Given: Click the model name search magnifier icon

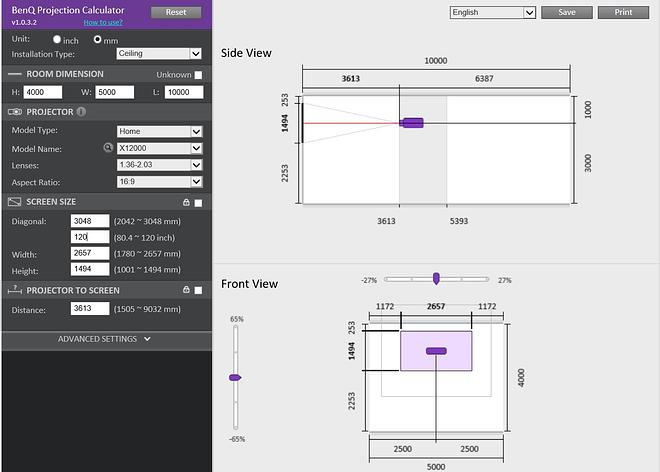Looking at the screenshot, I should [108, 148].
